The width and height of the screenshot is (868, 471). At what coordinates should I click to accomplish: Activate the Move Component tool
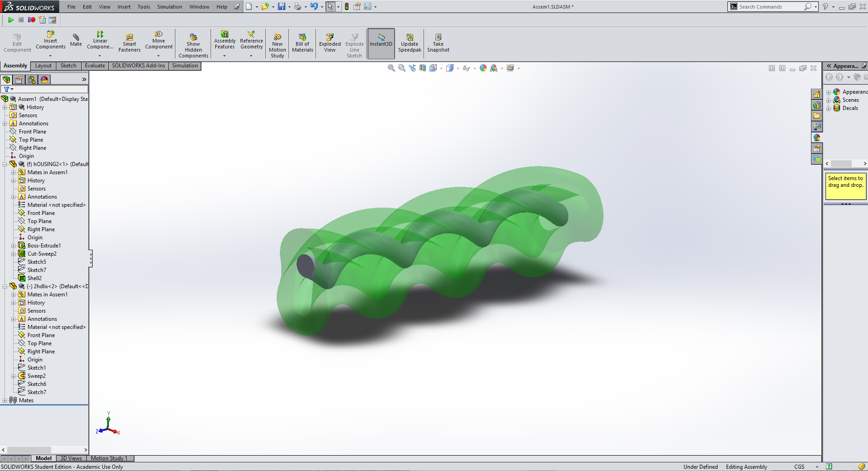pos(159,40)
